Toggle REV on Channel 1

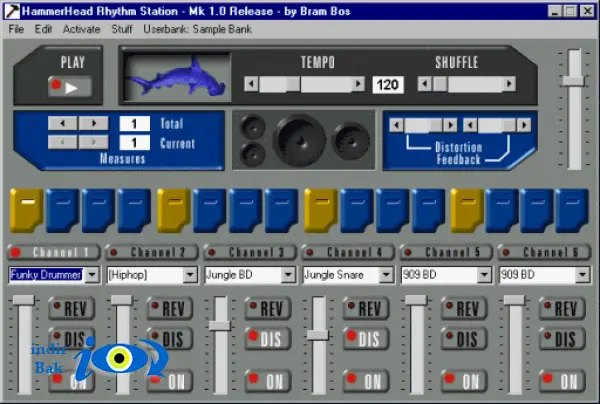(72, 308)
